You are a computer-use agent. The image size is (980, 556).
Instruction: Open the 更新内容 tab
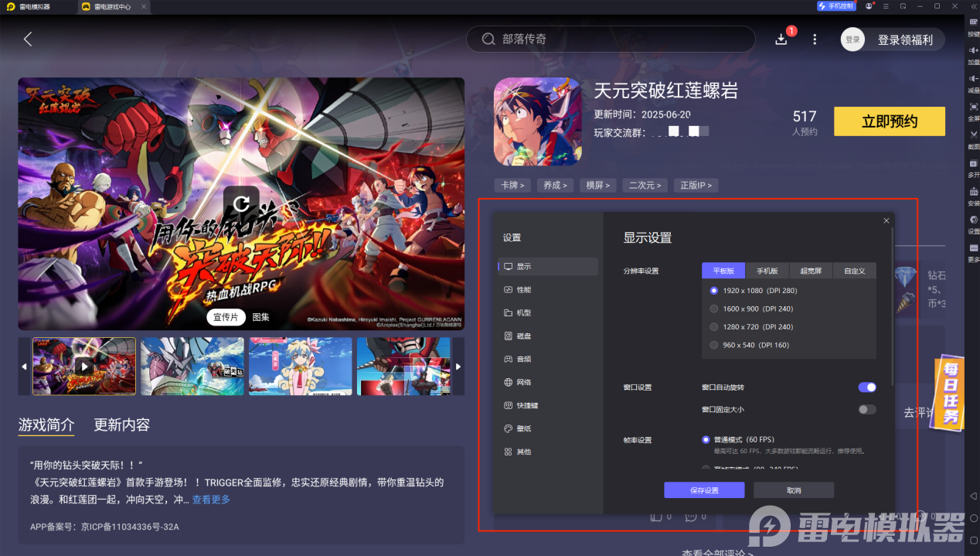122,425
